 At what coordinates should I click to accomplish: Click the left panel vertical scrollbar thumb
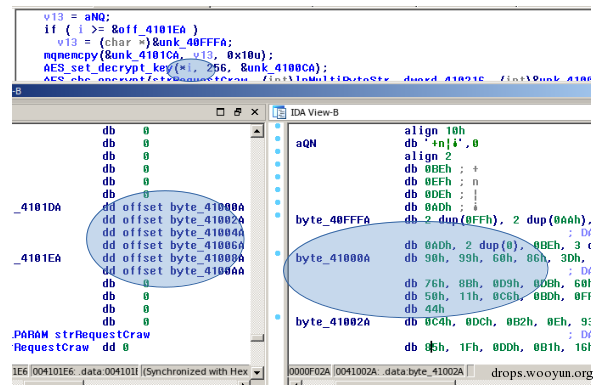pyautogui.click(x=257, y=338)
